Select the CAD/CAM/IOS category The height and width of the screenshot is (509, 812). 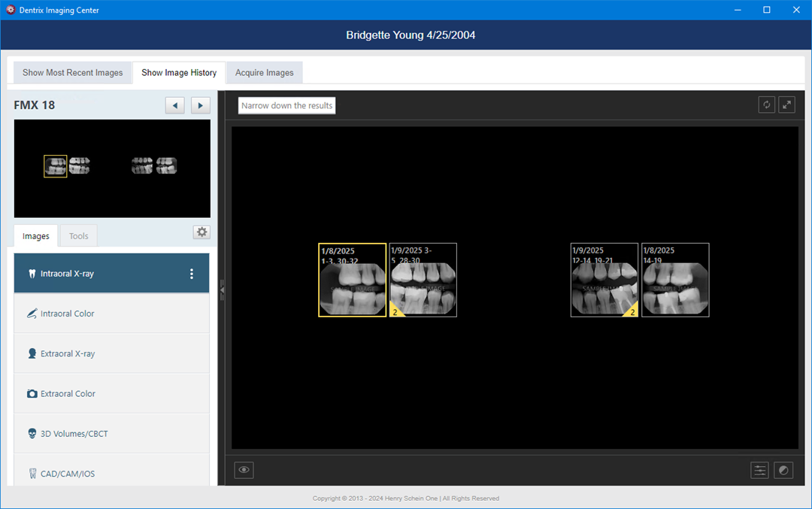pyautogui.click(x=112, y=471)
